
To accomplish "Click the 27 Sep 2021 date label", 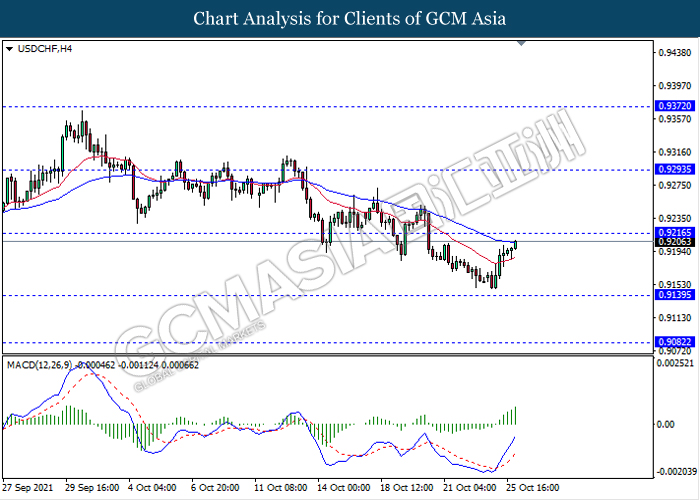I will (x=28, y=488).
